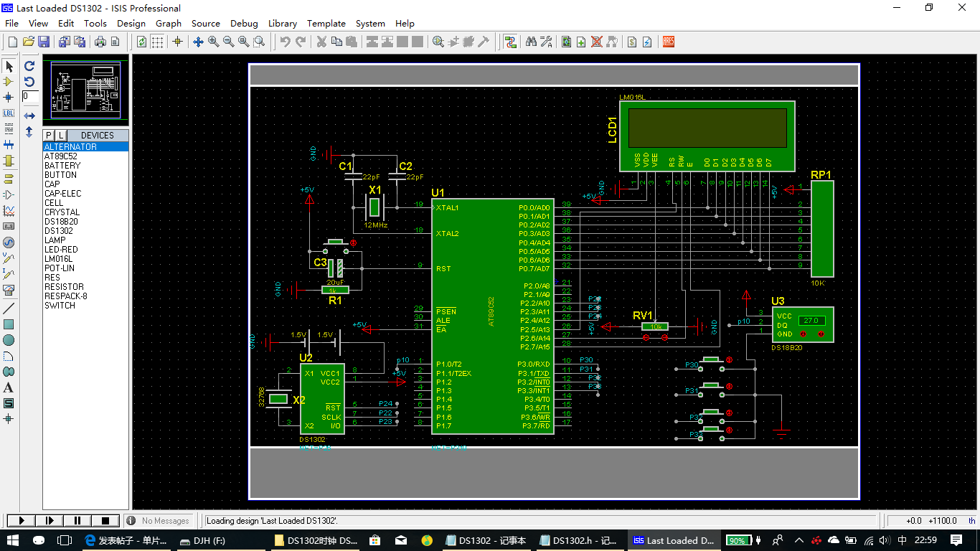Viewport: 980px width, 551px height.
Task: Click the Zoom to area icon
Action: point(259,42)
